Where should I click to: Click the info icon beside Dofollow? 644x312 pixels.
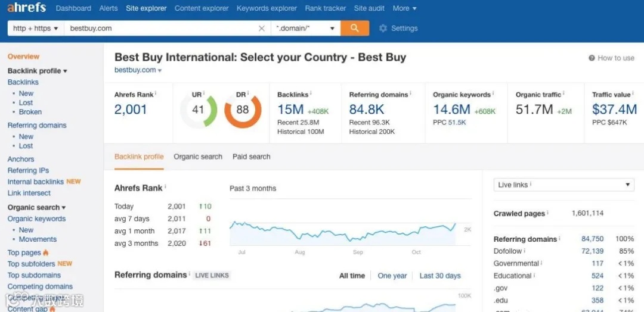coord(525,251)
